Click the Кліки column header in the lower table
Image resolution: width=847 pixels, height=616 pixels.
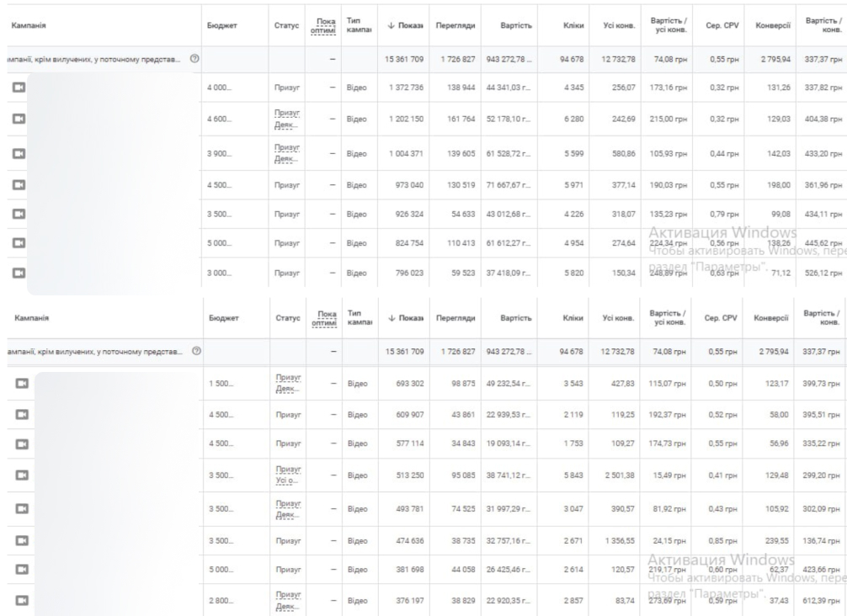573,318
